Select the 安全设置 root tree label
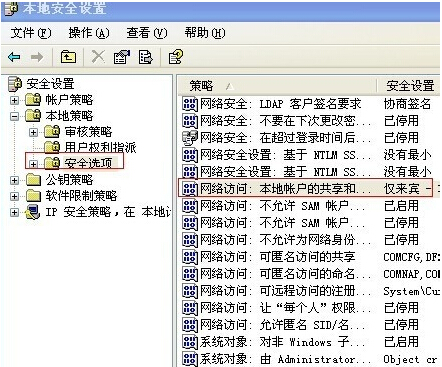Screen dimensions: 442x367 50,84
